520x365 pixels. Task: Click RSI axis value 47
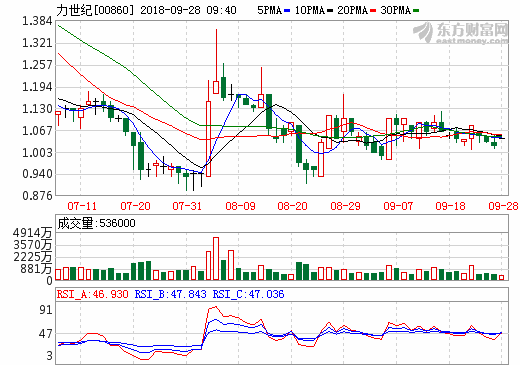(46, 334)
